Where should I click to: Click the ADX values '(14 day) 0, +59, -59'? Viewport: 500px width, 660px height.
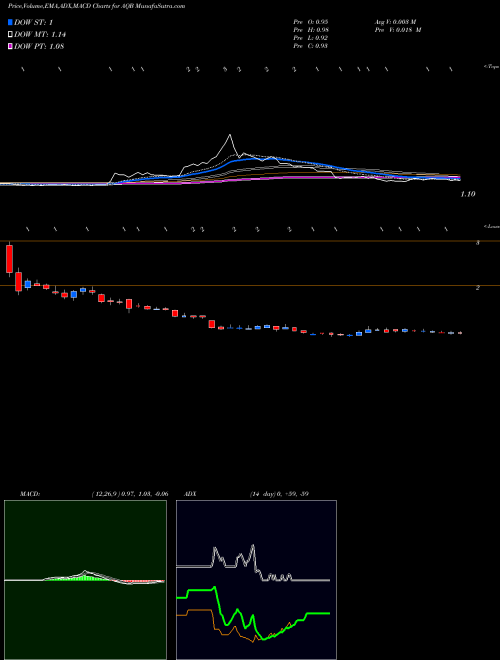click(x=279, y=494)
